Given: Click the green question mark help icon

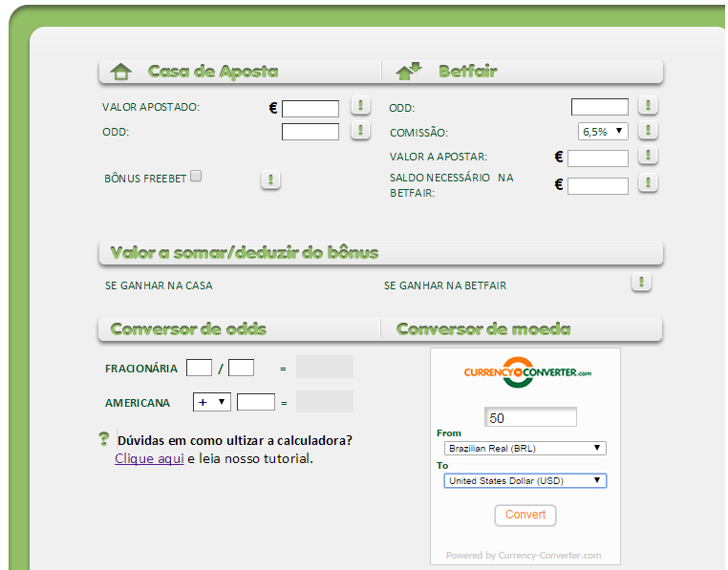Looking at the screenshot, I should [104, 438].
